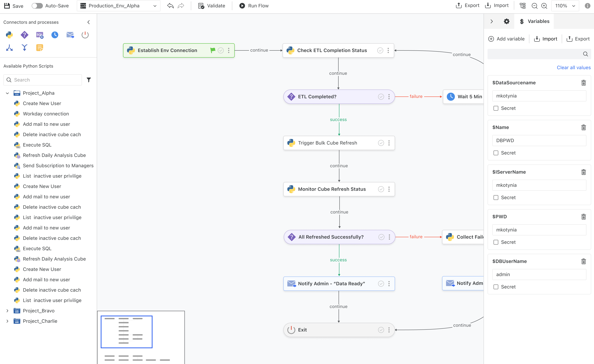Image resolution: width=594 pixels, height=364 pixels.
Task: Click Save in the toolbar
Action: 14,6
